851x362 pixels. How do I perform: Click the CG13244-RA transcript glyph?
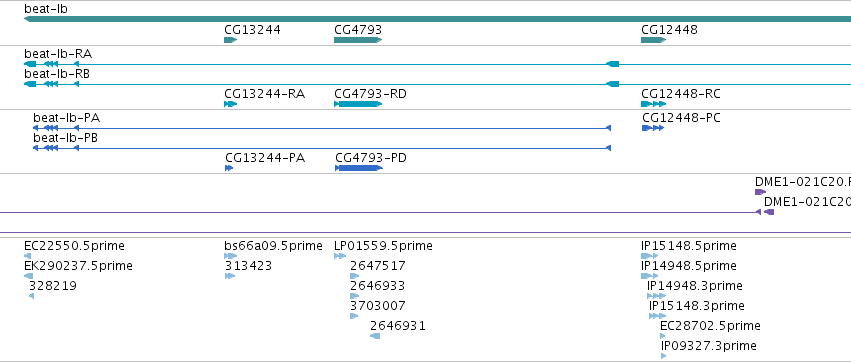(x=231, y=104)
